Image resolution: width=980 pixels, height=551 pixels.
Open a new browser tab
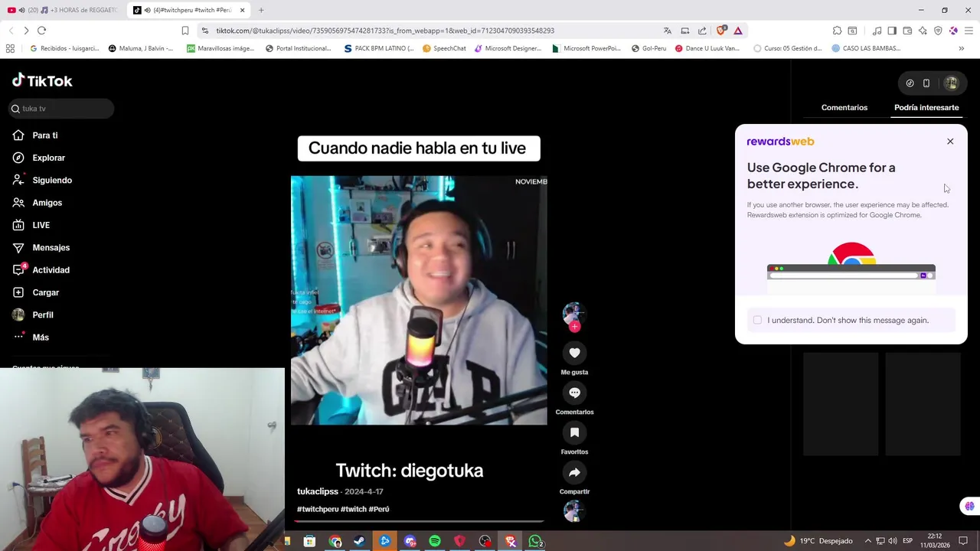tap(261, 10)
